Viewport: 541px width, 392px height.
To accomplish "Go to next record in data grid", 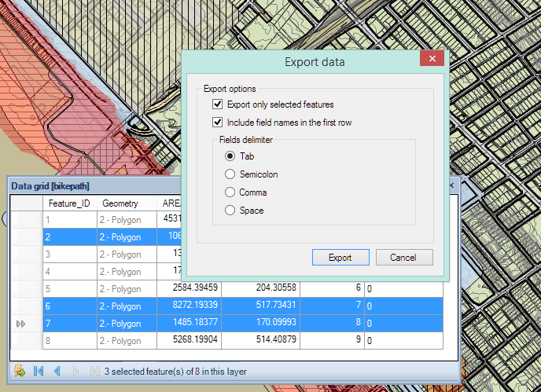I will pyautogui.click(x=76, y=371).
